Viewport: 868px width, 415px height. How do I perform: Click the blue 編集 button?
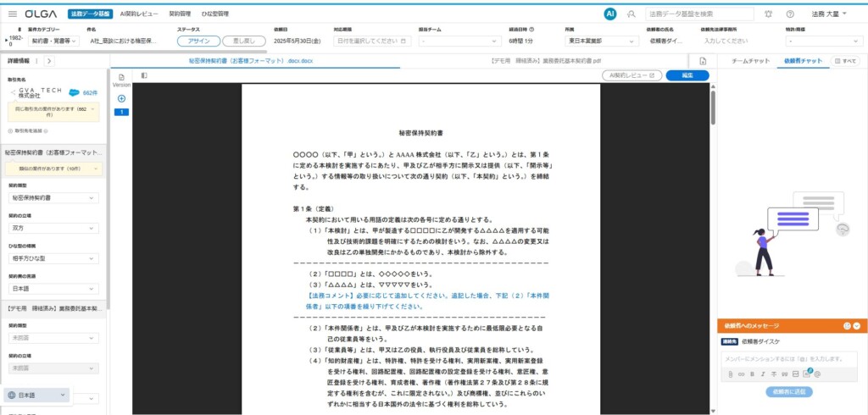(687, 75)
